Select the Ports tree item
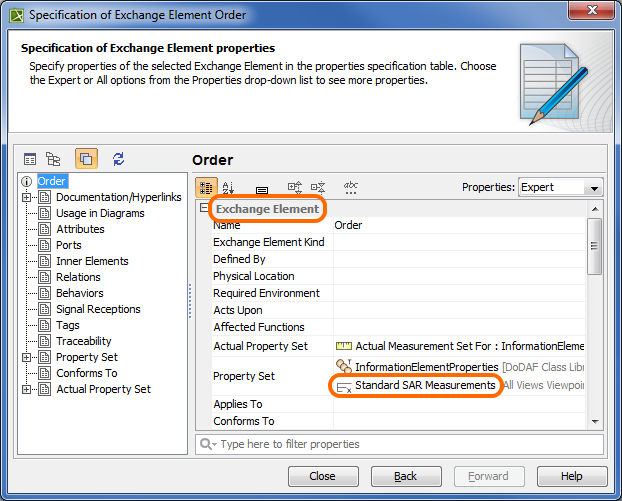 (69, 245)
